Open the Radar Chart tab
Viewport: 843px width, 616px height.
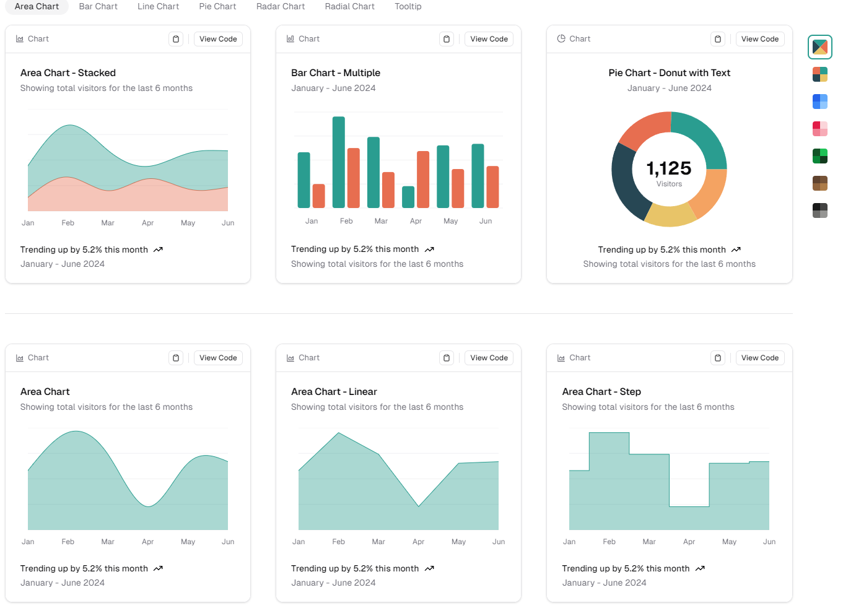click(x=281, y=6)
